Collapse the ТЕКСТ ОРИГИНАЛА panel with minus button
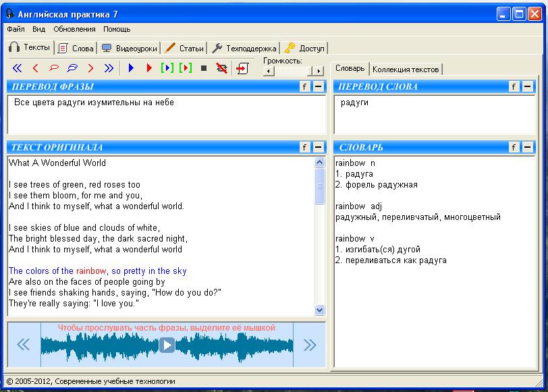The height and width of the screenshot is (392, 548). coord(319,147)
